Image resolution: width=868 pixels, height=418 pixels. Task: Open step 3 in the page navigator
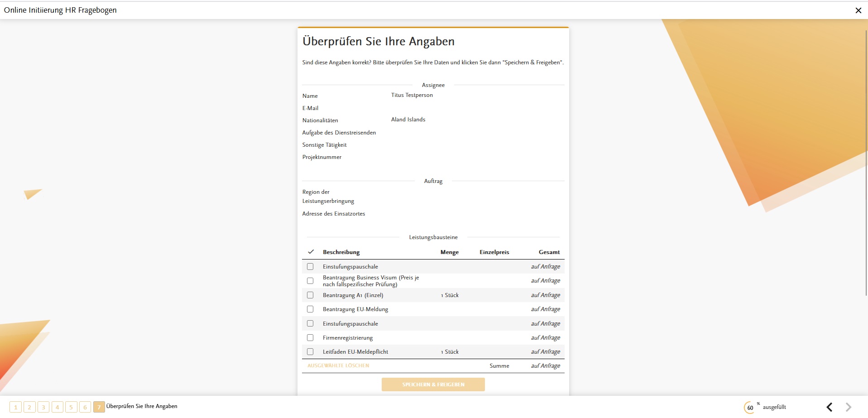(x=43, y=407)
